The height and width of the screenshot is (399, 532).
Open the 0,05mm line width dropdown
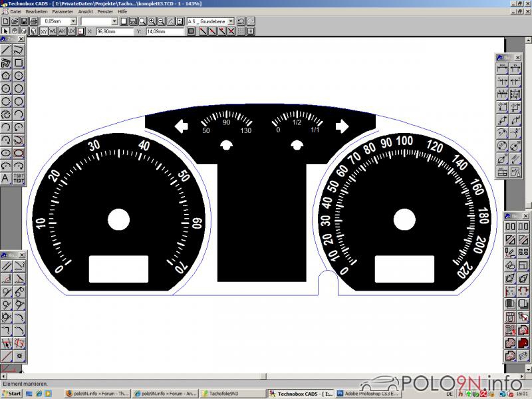tap(73, 21)
